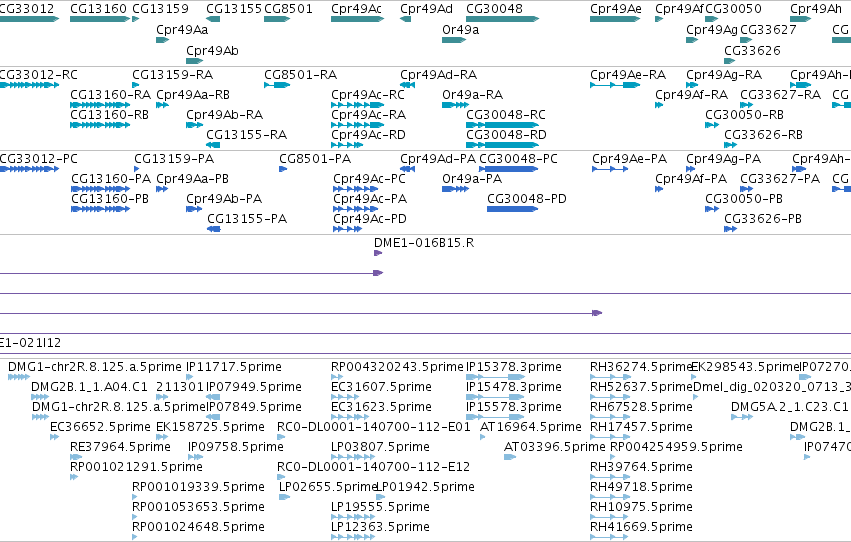Click the AT16964.5prime EST label
851x542 pixels.
pos(530,427)
